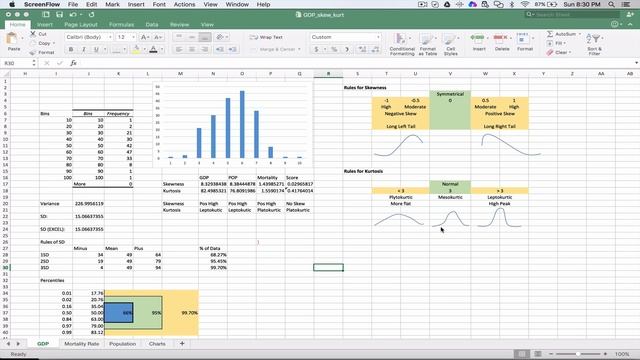Click the Cut scissors icon
This screenshot has width=640, height=360.
(33, 34)
